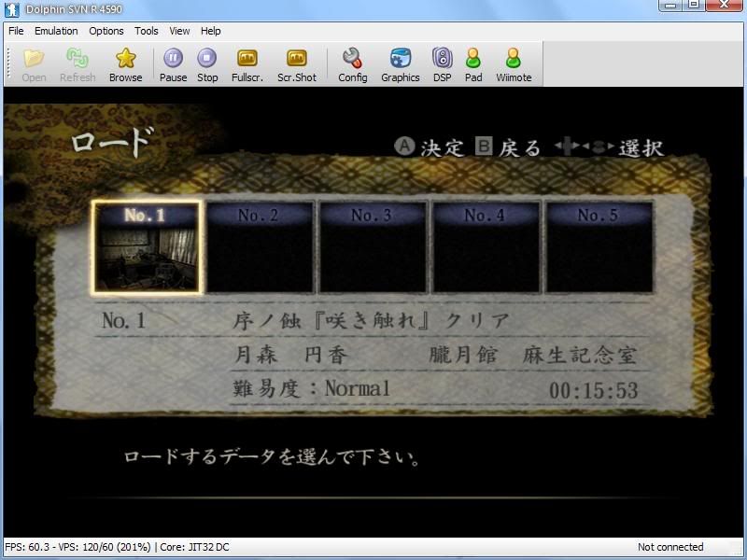Close the Dolphin window

coord(724,5)
